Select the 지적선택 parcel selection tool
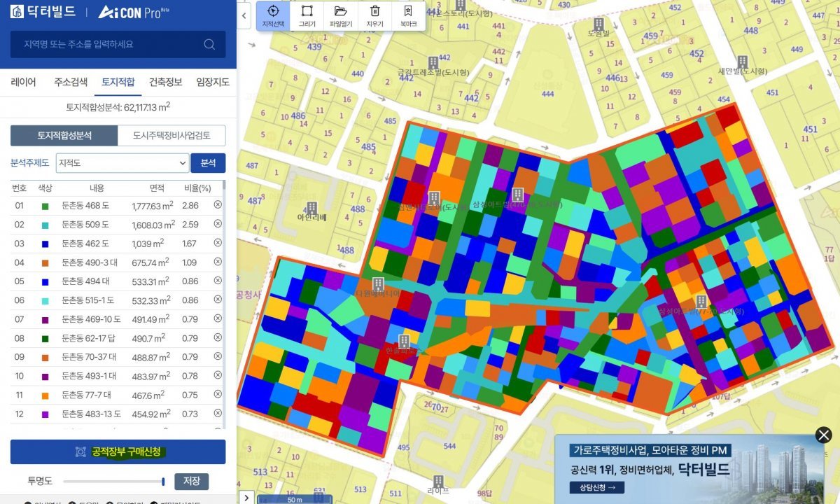 [x=273, y=16]
